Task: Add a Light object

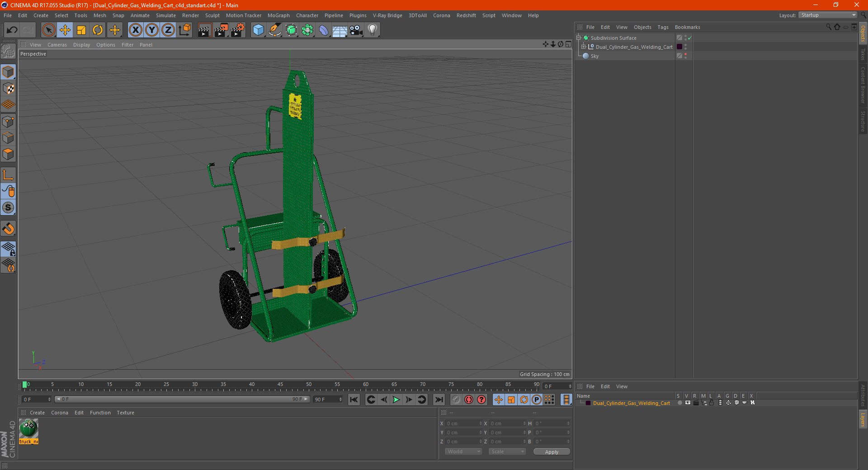Action: tap(373, 30)
